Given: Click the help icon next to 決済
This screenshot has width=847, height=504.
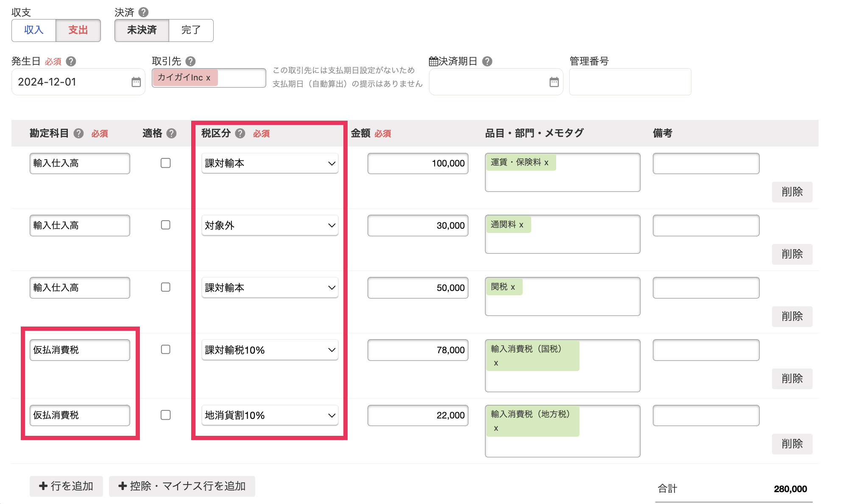Looking at the screenshot, I should tap(144, 12).
